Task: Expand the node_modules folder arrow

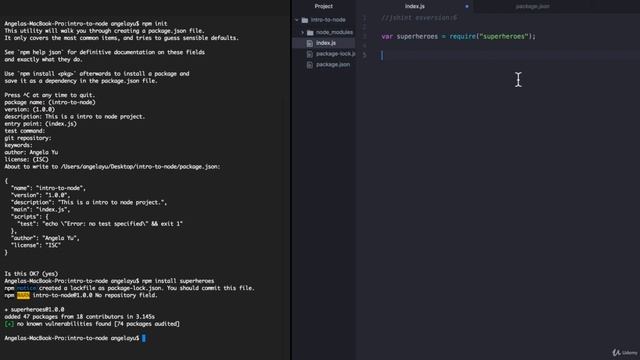Action: click(x=302, y=32)
